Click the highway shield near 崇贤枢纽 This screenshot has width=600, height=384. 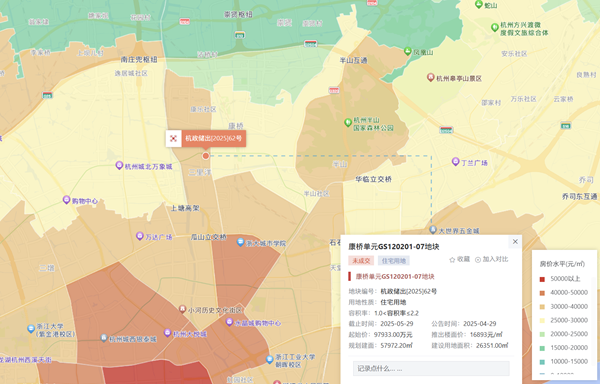tap(240, 35)
